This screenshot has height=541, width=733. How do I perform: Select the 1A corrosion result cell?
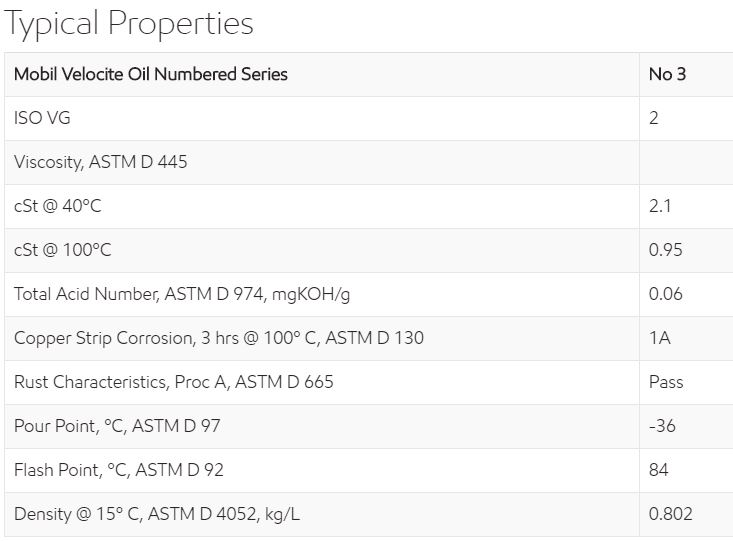pos(660,338)
